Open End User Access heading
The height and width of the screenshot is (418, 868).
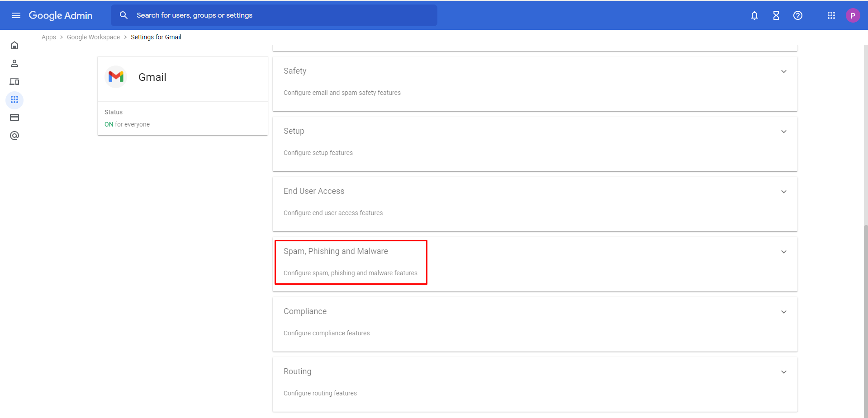pos(314,191)
